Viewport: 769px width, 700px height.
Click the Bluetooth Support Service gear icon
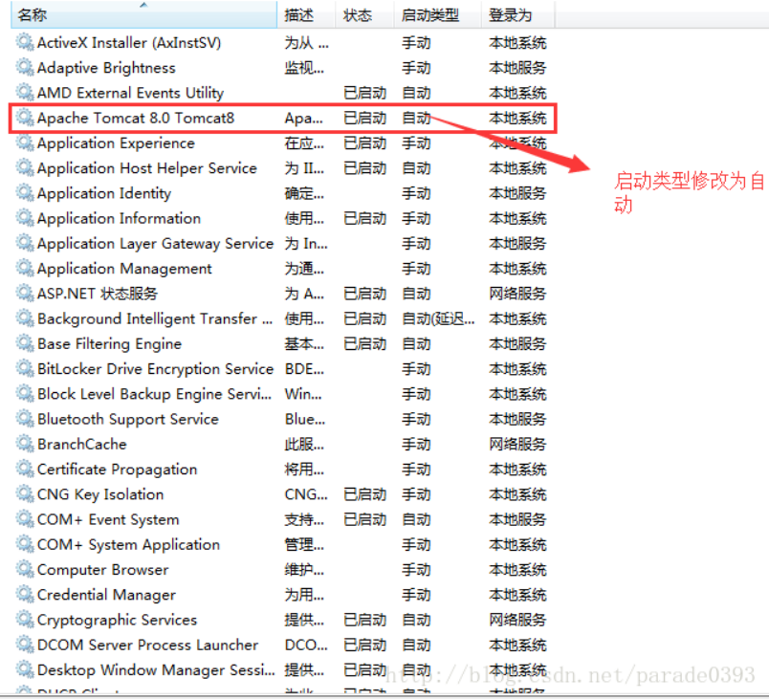[24, 419]
